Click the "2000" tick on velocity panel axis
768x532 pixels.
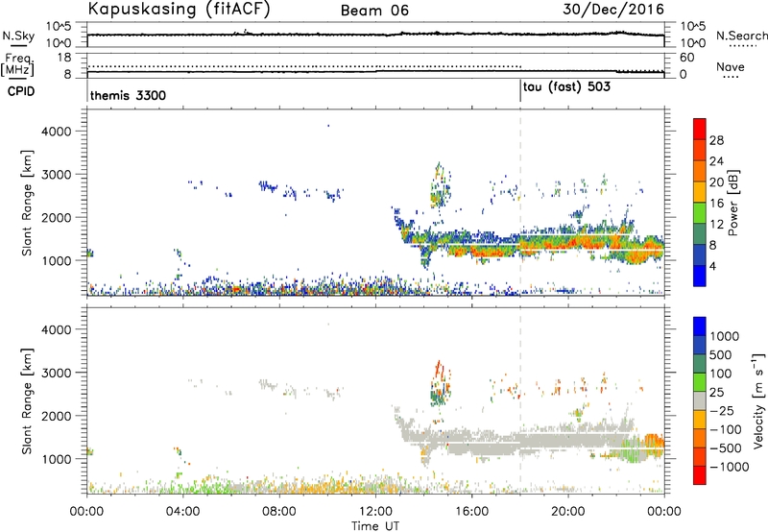(x=57, y=416)
